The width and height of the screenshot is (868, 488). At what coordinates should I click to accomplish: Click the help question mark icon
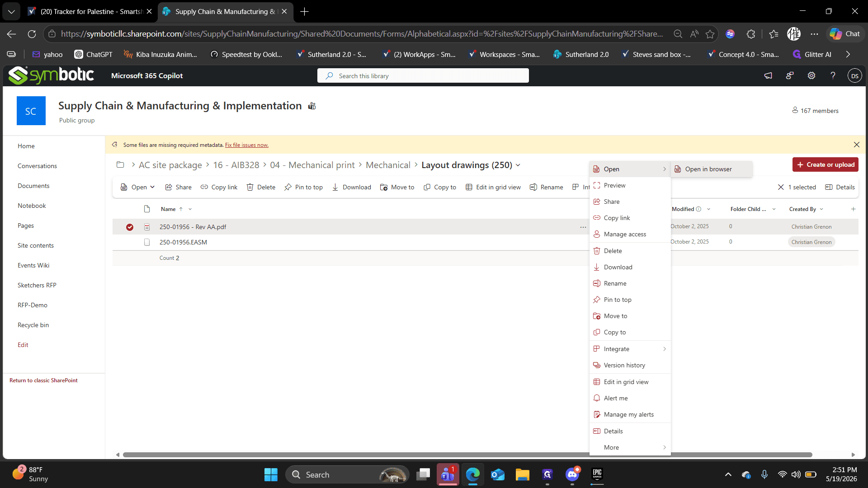tap(833, 76)
